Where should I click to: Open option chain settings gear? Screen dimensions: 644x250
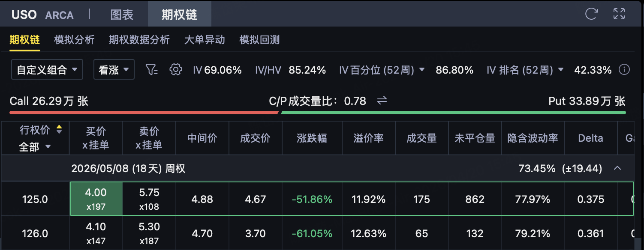pyautogui.click(x=175, y=70)
